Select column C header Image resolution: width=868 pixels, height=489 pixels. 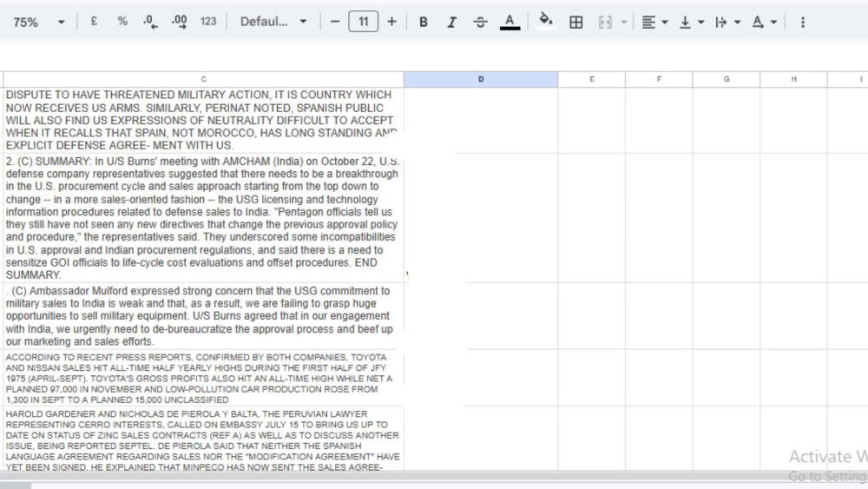203,79
